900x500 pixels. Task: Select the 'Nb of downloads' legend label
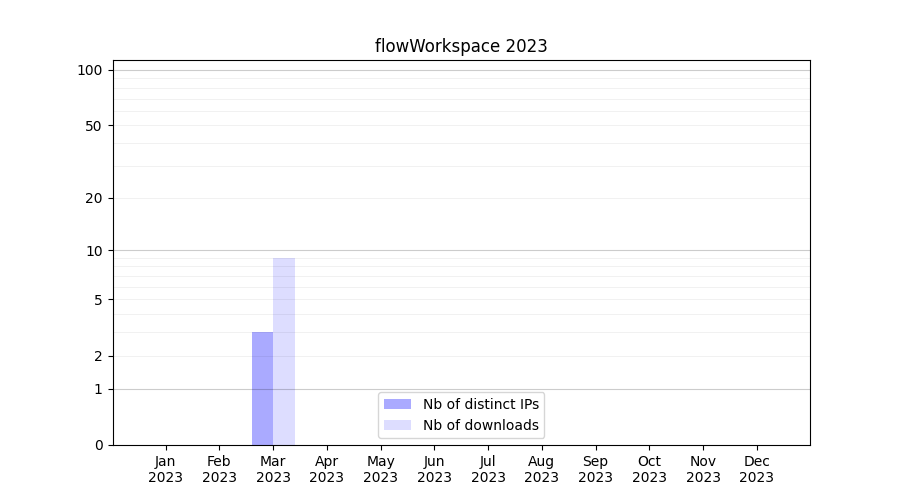click(480, 425)
